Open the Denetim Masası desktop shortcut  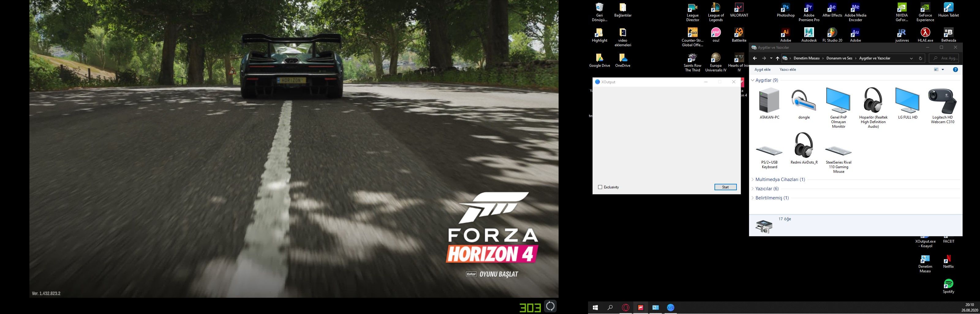tap(925, 263)
